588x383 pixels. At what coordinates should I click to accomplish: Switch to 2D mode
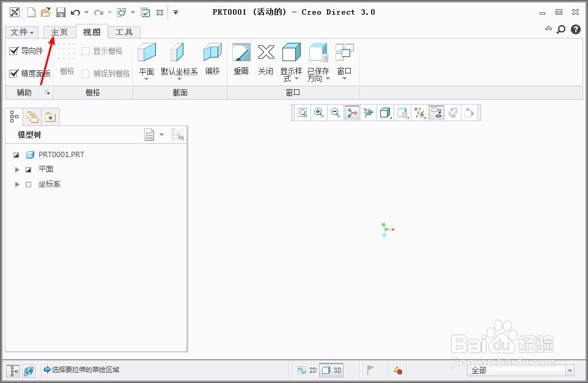(307, 370)
